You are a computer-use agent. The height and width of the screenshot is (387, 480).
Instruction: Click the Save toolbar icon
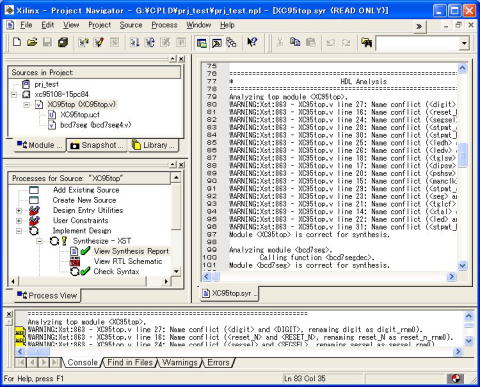(47, 42)
